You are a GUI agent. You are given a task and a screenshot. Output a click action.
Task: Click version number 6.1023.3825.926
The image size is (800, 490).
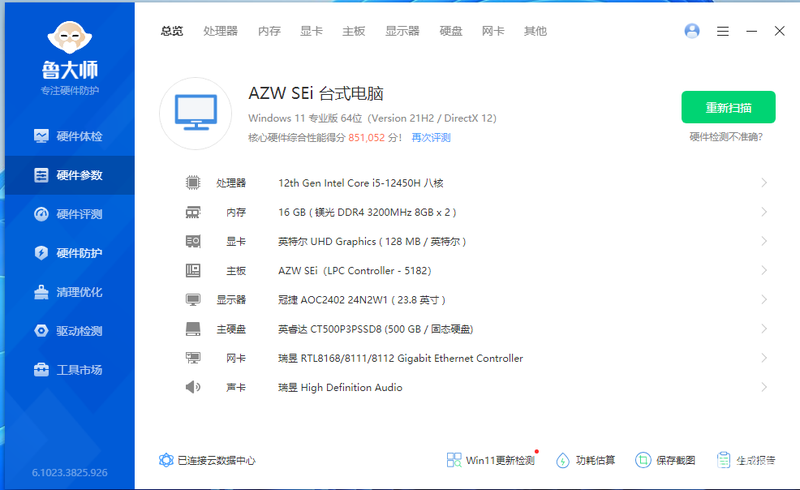[x=70, y=473]
